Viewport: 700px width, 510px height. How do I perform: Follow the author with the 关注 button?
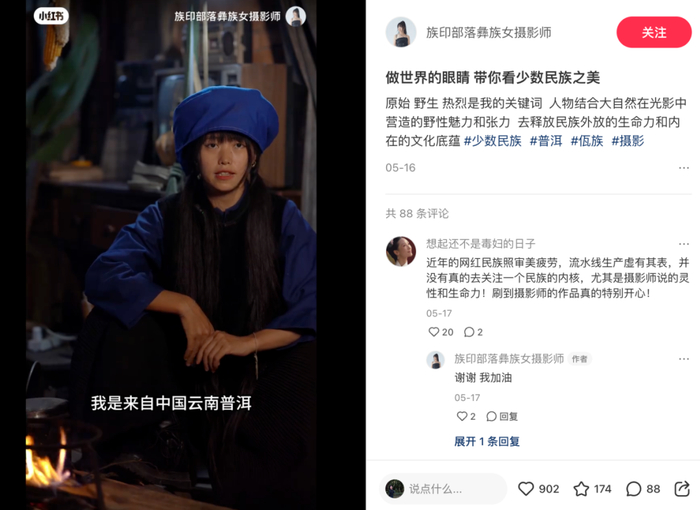tap(654, 32)
